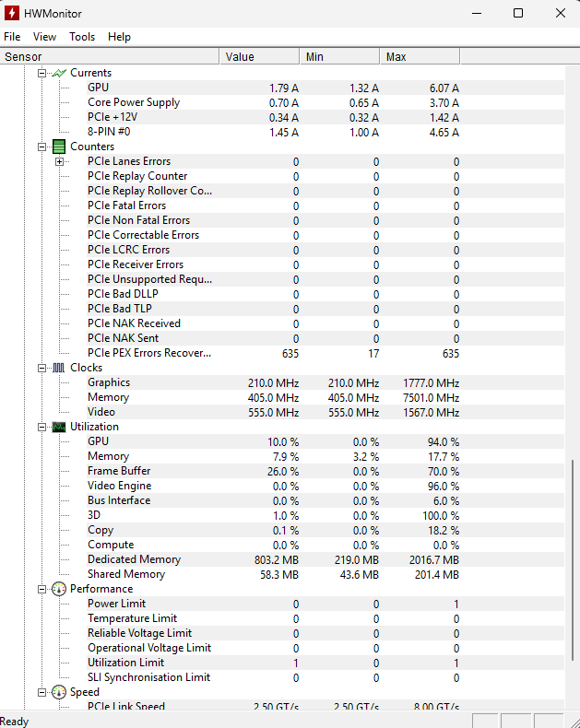Screen dimensions: 580x728
Task: Click the Ready status bar text
Action: [15, 722]
